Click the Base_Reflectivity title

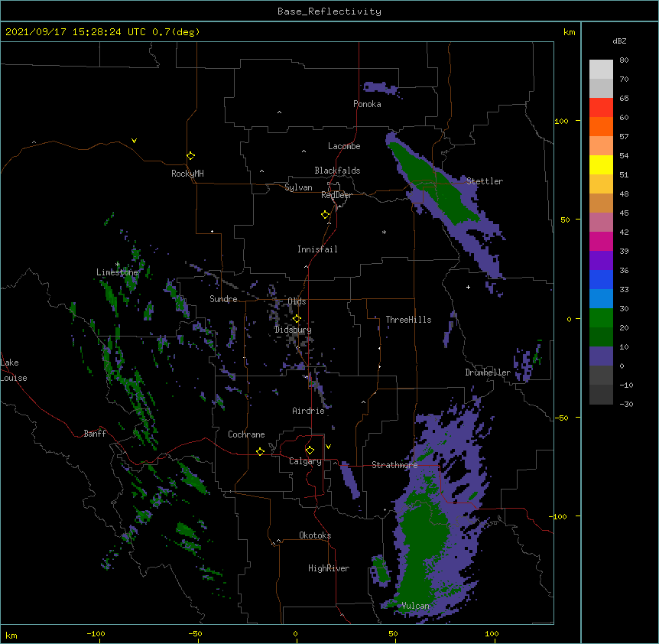point(329,11)
